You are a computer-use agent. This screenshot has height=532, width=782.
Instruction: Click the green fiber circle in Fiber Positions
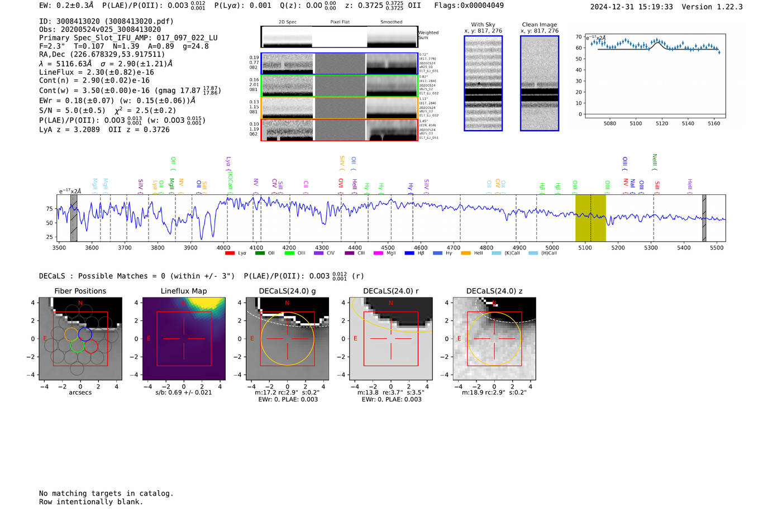pyautogui.click(x=77, y=346)
